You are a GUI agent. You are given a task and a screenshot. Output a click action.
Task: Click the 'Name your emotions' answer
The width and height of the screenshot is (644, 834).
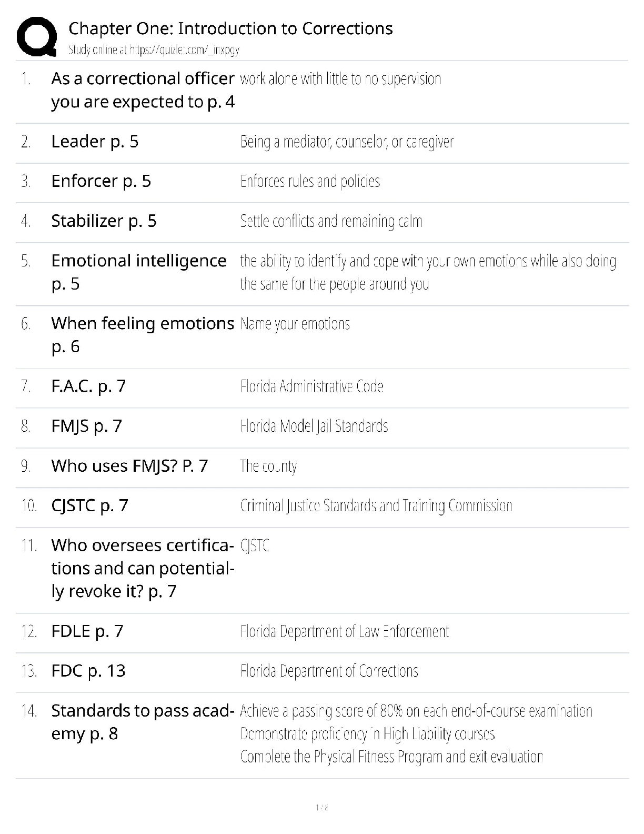tap(295, 324)
